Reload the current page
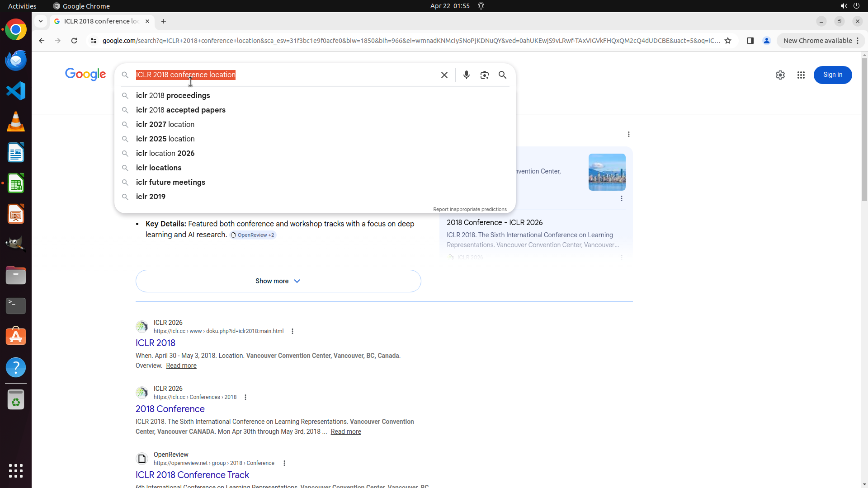 click(74, 41)
